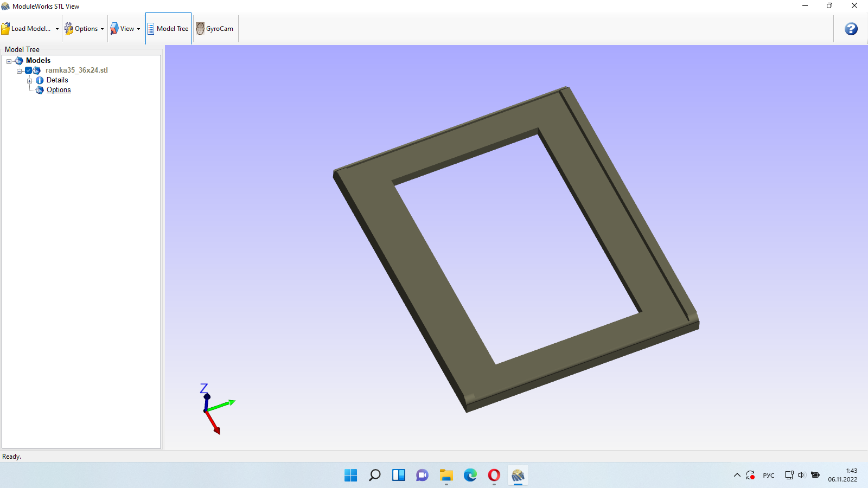868x488 pixels.
Task: Select the Details tree item
Action: pos(57,80)
